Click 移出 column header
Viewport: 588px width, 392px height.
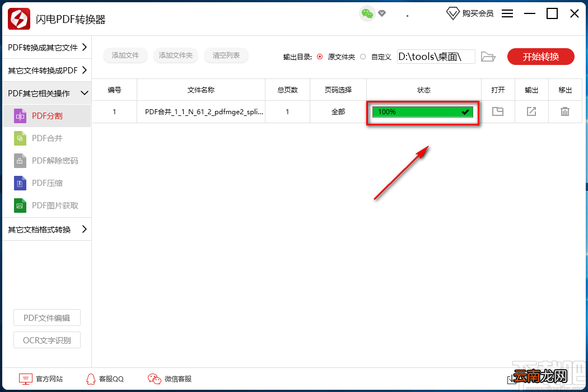point(565,90)
